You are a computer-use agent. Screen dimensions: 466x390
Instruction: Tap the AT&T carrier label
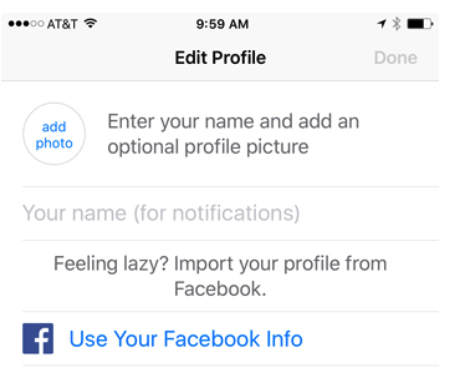[x=62, y=24]
